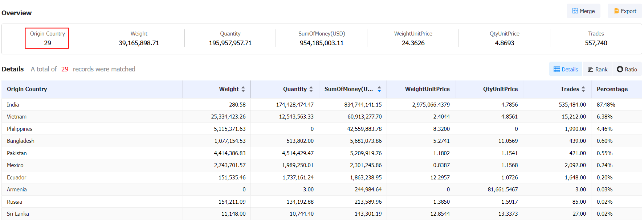Click the Export button

(625, 11)
